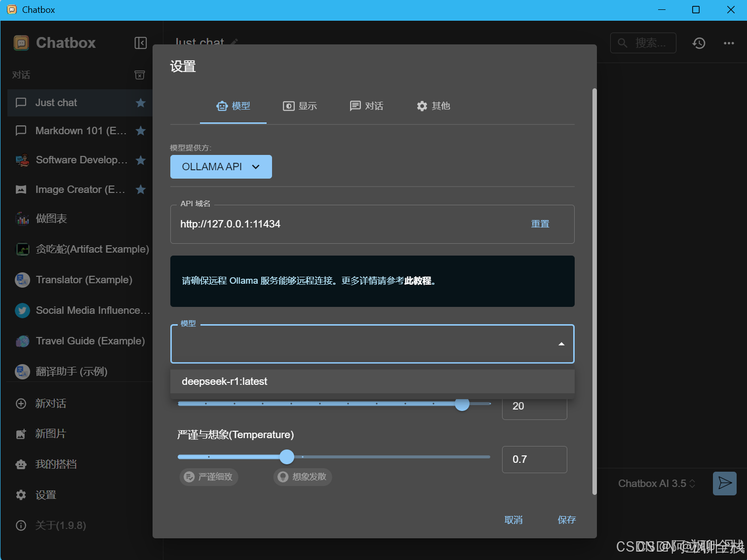Click 取消 to cancel settings
This screenshot has width=747, height=560.
point(513,520)
